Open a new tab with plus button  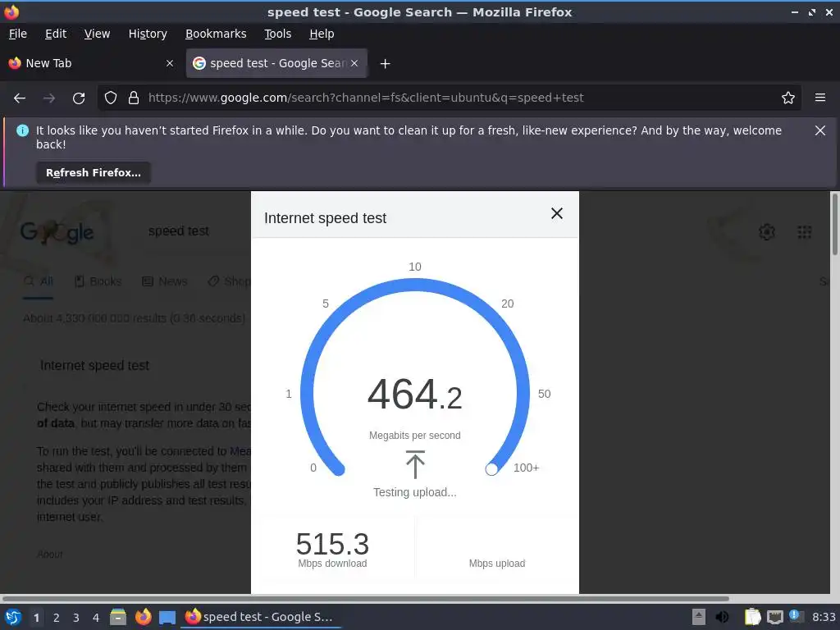pos(385,64)
